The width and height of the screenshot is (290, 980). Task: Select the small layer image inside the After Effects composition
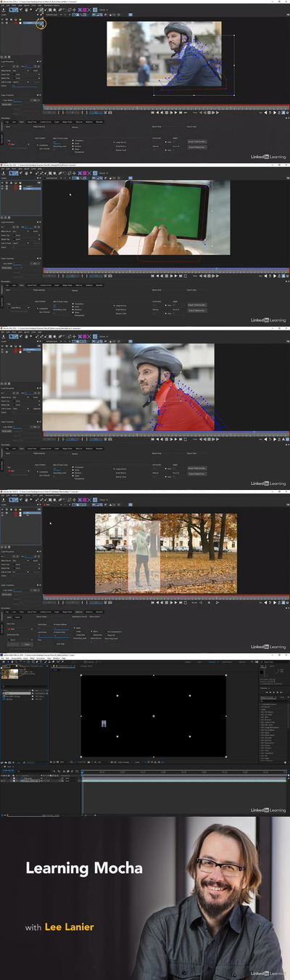point(104,724)
